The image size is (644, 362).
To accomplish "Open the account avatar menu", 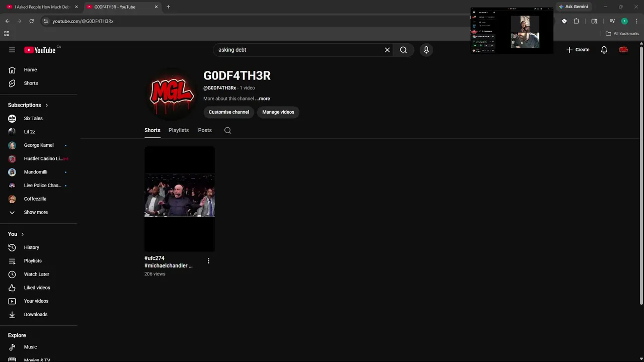I will pos(623,50).
